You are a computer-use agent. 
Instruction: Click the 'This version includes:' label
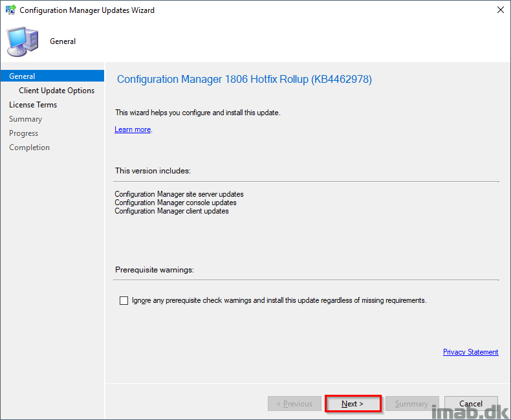click(x=153, y=171)
